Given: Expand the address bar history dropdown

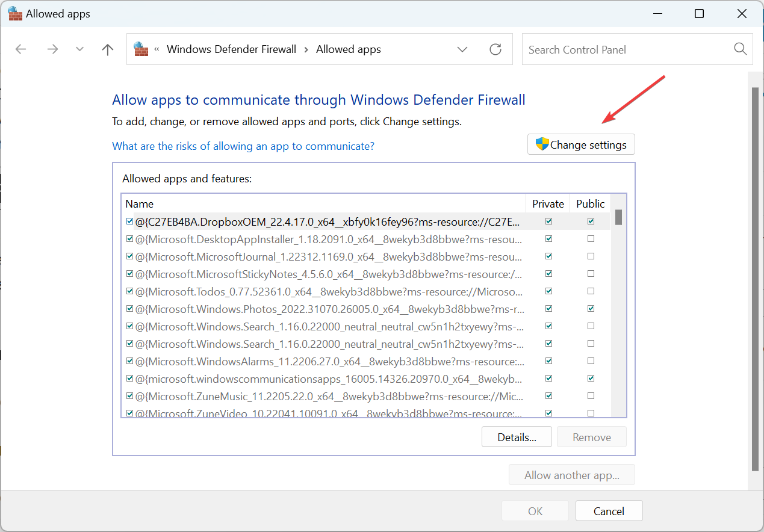Looking at the screenshot, I should tap(462, 49).
